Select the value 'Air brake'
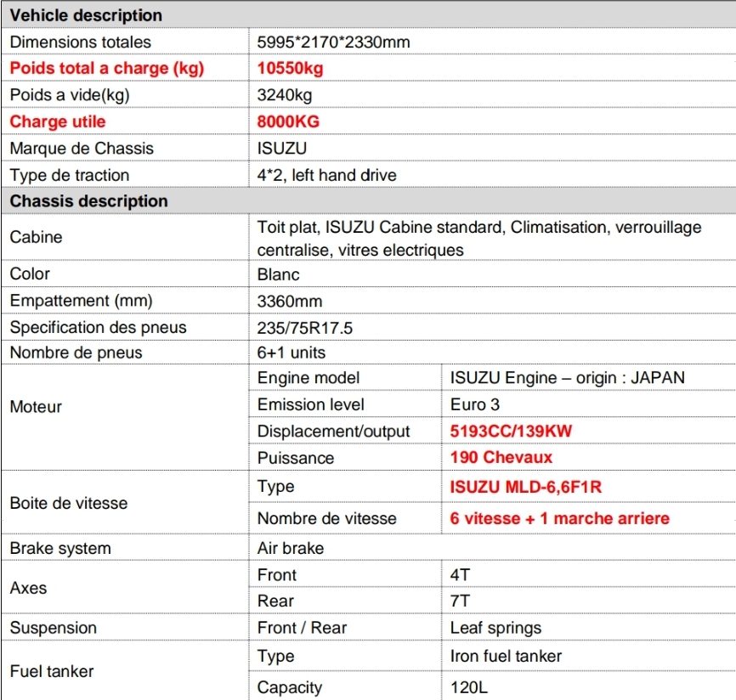Screen dimensions: 736x700 [x=291, y=549]
